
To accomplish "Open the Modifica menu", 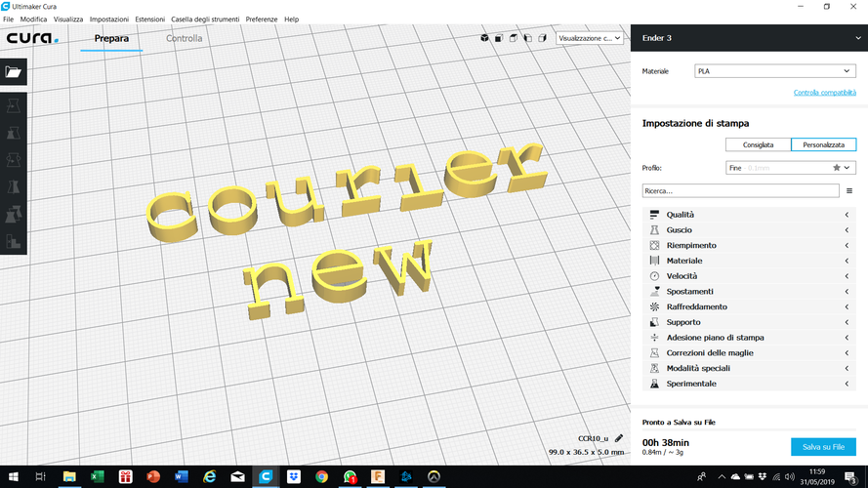I will [33, 19].
